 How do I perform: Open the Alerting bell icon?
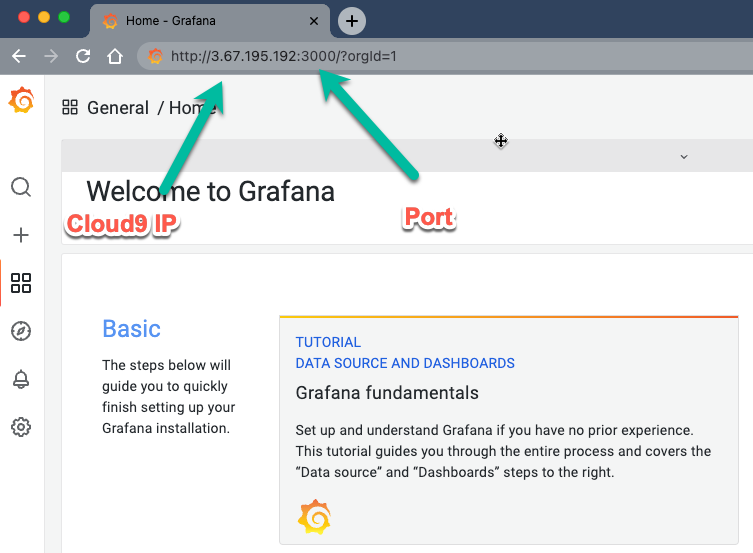[21, 379]
